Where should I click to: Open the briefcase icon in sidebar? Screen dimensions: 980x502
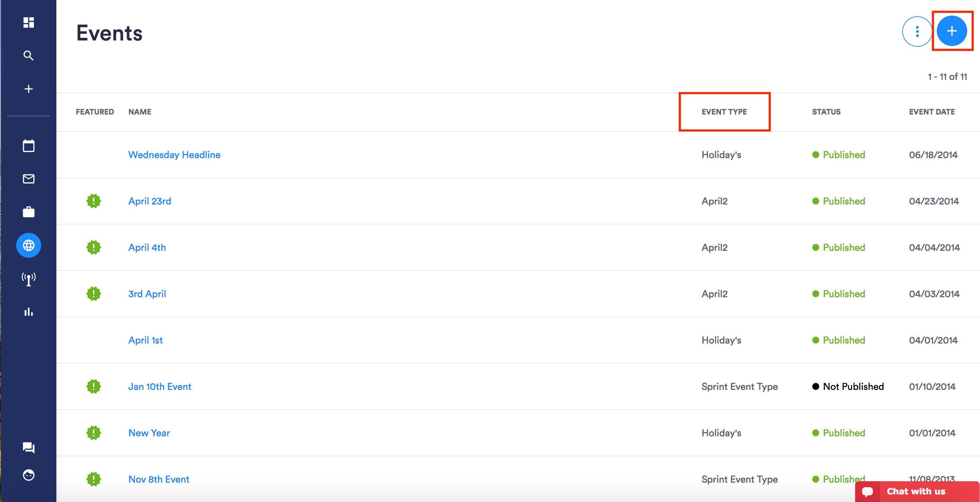click(x=29, y=212)
